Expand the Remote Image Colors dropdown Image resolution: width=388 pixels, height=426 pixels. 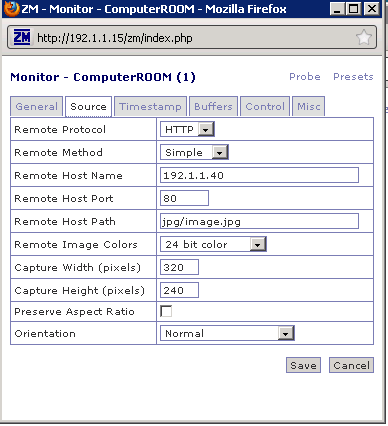pyautogui.click(x=213, y=244)
